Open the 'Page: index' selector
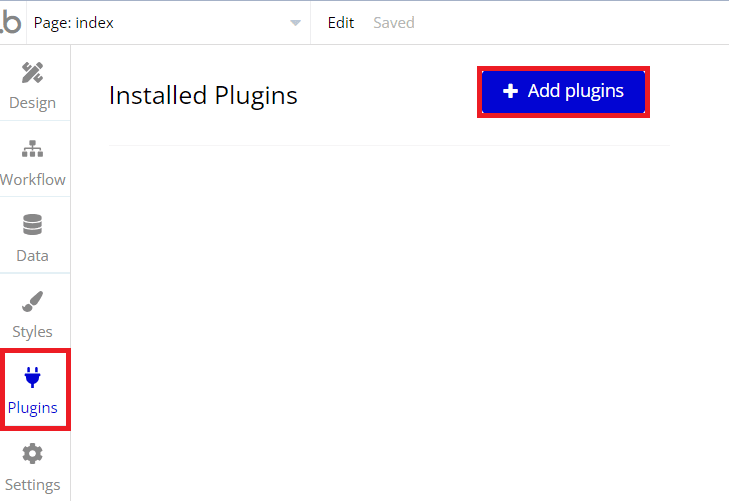Screen dimensions: 729x501 pos(168,22)
